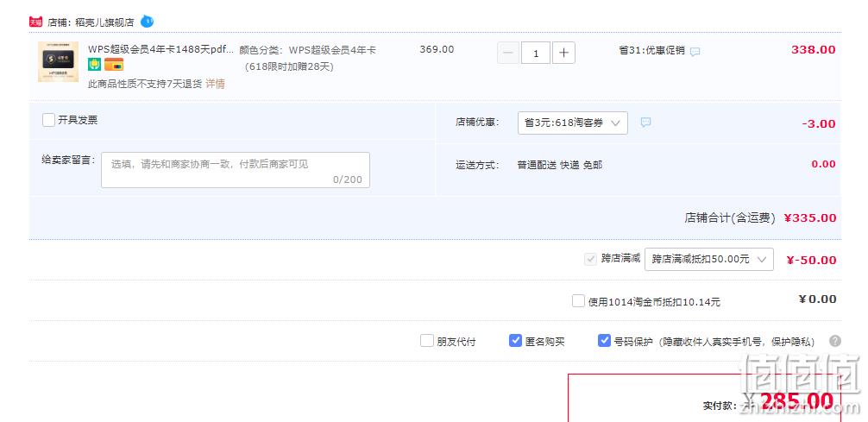868x422 pixels.
Task: Decrease quantity with the minus button
Action: click(508, 54)
